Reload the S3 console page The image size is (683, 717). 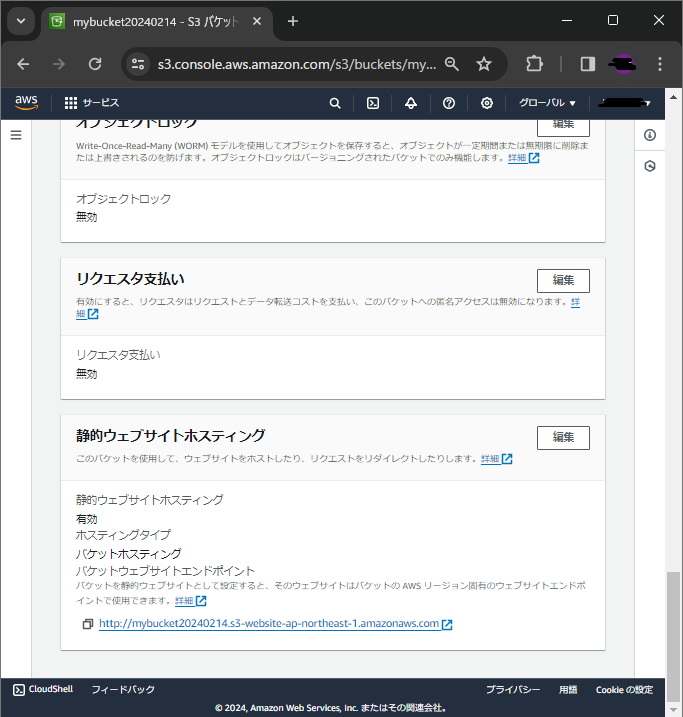pyautogui.click(x=95, y=64)
